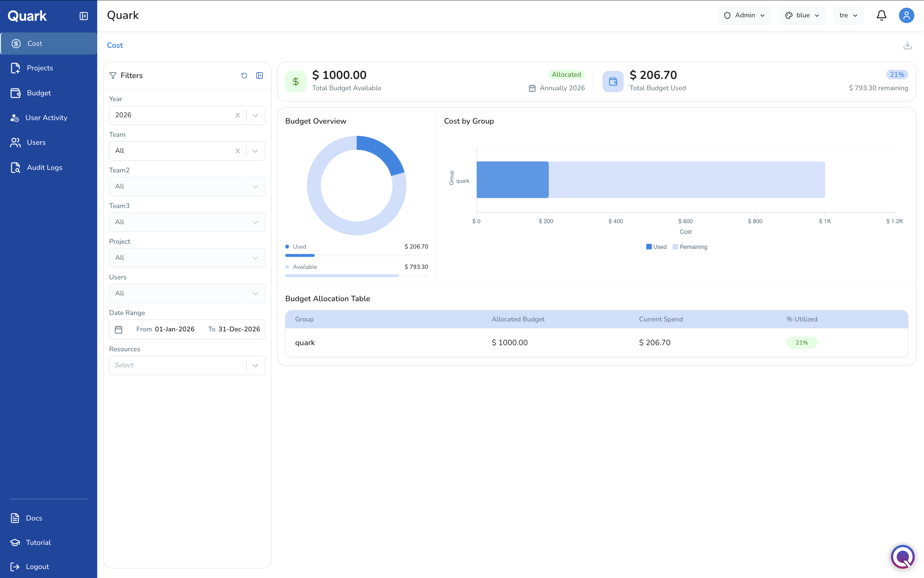Select the quark row in allocation table

point(596,343)
